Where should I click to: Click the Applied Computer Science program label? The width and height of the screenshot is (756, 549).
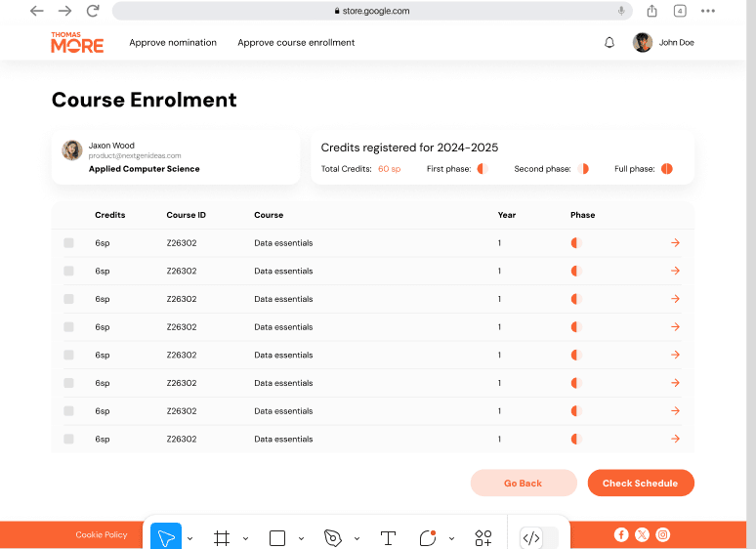[x=145, y=169]
